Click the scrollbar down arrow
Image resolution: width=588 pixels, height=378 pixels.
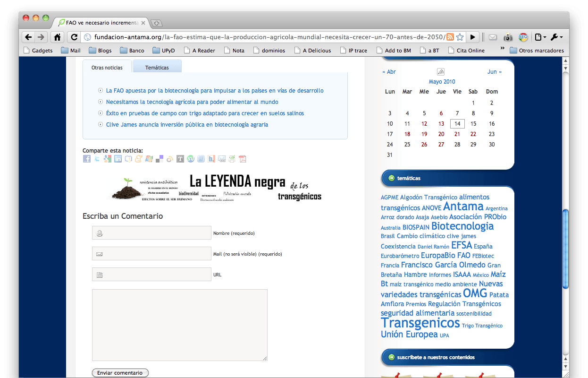pyautogui.click(x=566, y=366)
